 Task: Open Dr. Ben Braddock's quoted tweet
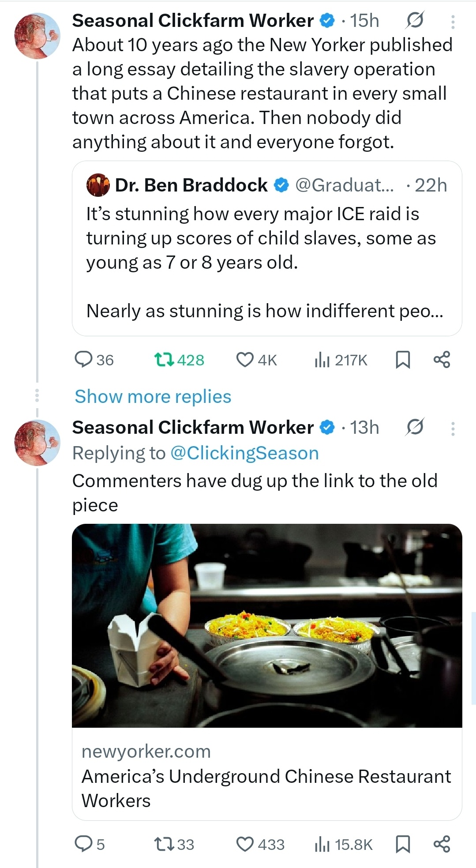[267, 248]
